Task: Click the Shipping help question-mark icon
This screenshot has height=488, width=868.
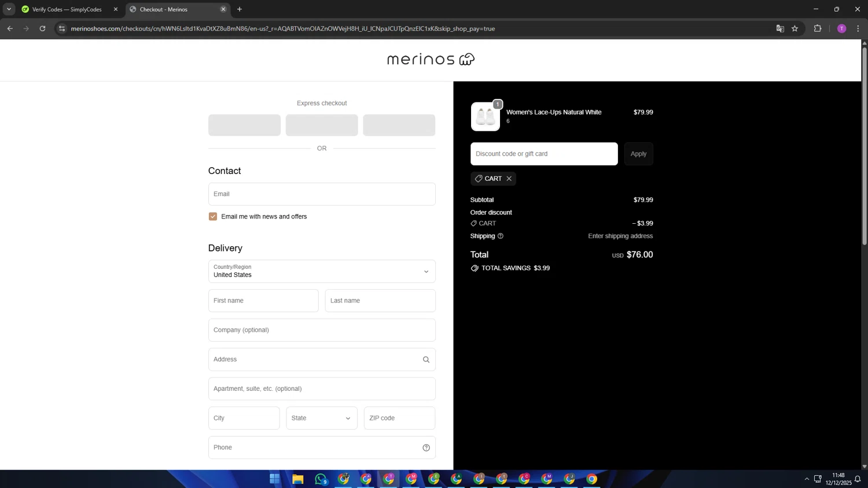Action: pos(501,236)
